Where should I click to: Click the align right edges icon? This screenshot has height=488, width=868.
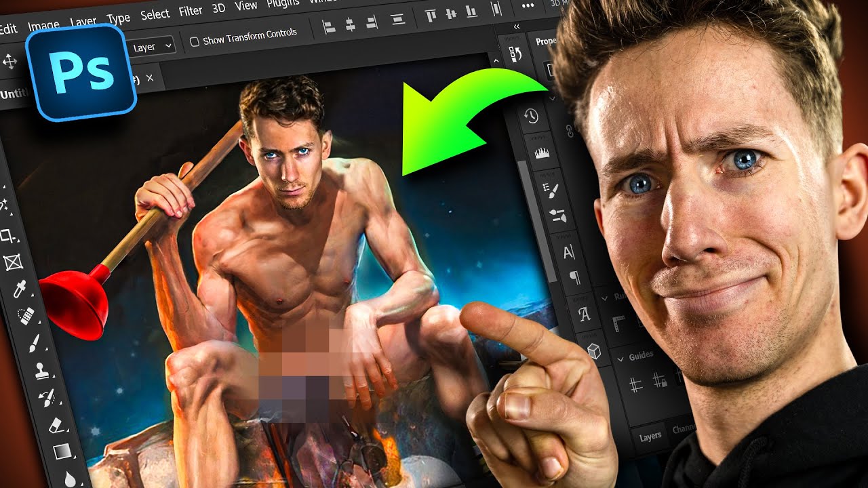tap(371, 22)
